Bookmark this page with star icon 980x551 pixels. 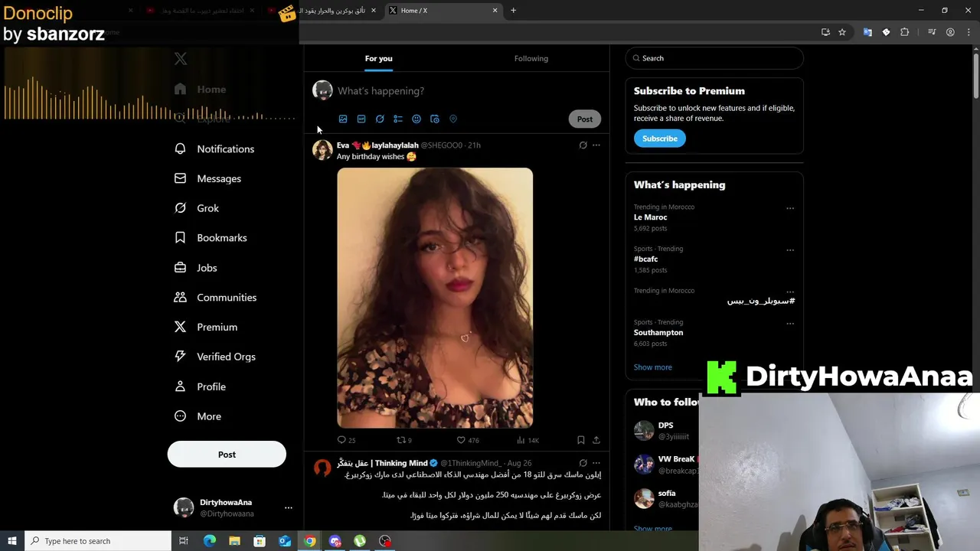tap(842, 32)
